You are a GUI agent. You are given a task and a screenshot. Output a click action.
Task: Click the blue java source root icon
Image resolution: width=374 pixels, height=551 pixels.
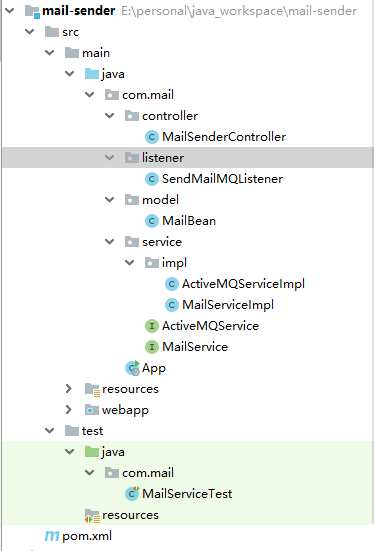92,74
